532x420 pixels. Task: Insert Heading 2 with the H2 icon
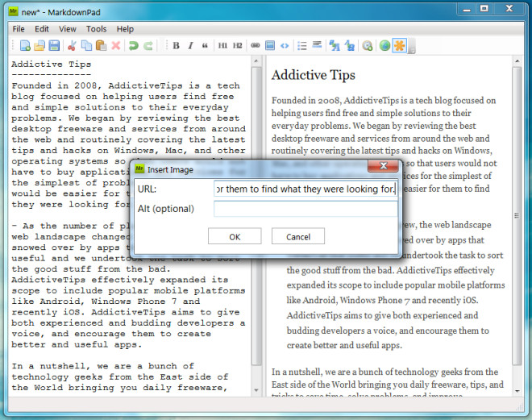click(238, 45)
